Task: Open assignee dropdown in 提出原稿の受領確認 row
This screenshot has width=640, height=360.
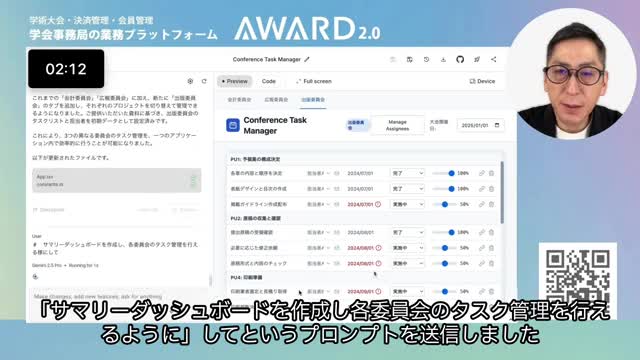Action: (x=318, y=232)
